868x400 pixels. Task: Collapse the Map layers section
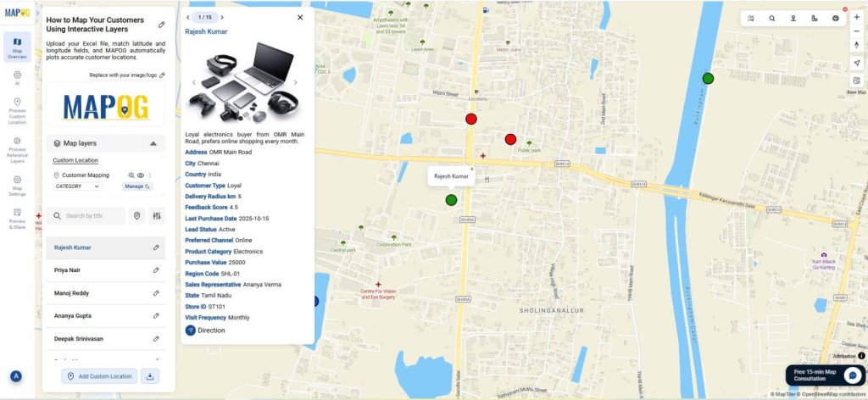pyautogui.click(x=153, y=143)
